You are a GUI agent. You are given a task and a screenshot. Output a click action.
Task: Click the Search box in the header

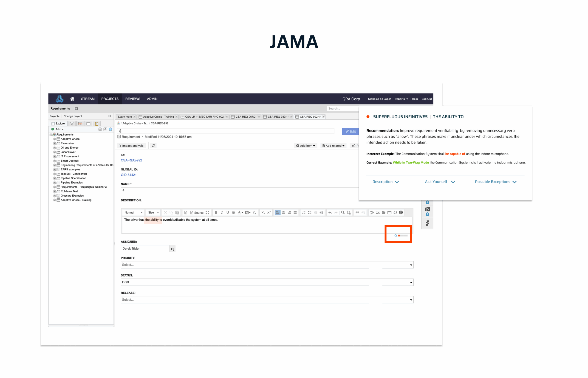click(x=343, y=109)
